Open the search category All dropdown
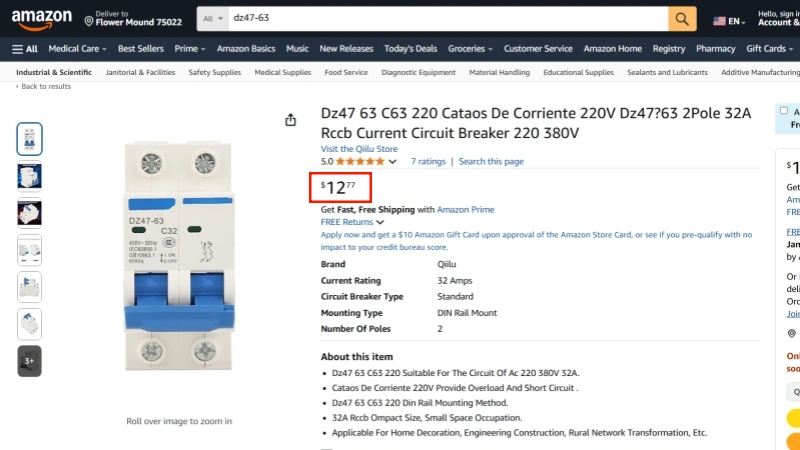Viewport: 800px width, 450px height. [x=212, y=19]
